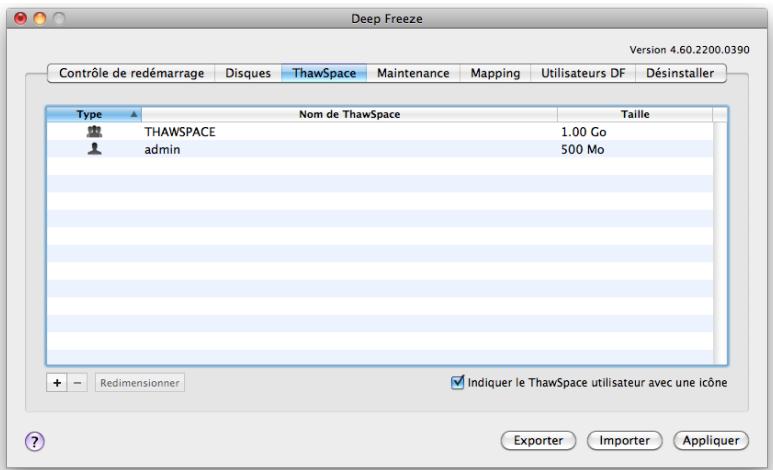The height and width of the screenshot is (470, 773).
Task: Open the Mapping tab
Action: point(495,73)
